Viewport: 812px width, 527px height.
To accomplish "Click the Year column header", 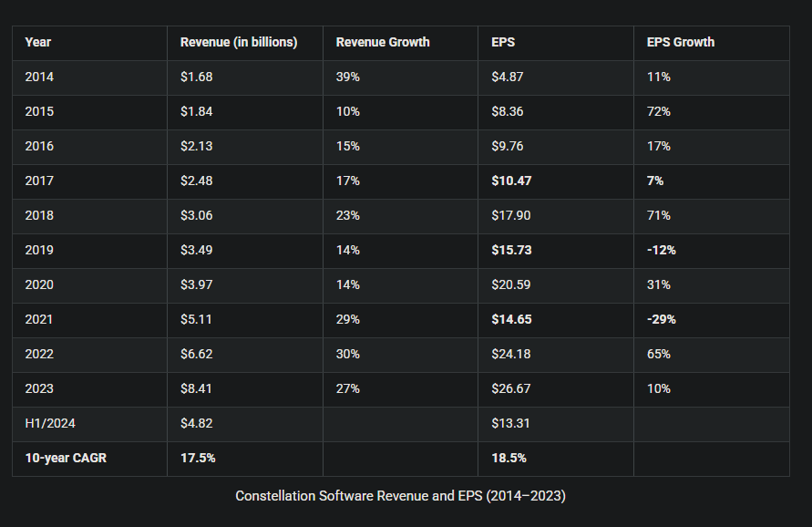I will tap(37, 42).
